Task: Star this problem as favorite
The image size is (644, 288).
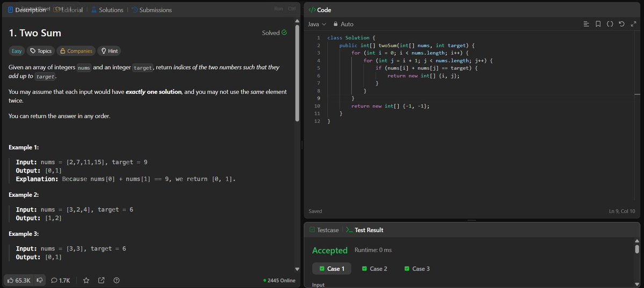Action: point(86,280)
